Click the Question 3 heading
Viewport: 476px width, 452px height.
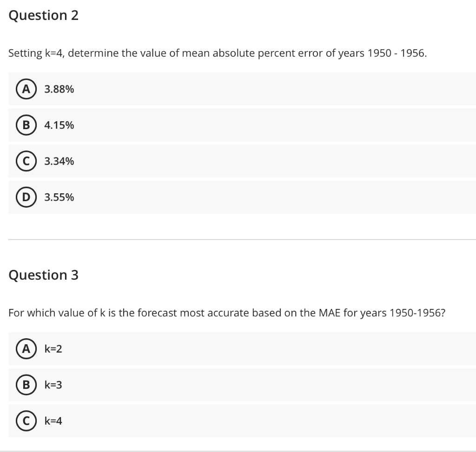(x=43, y=275)
